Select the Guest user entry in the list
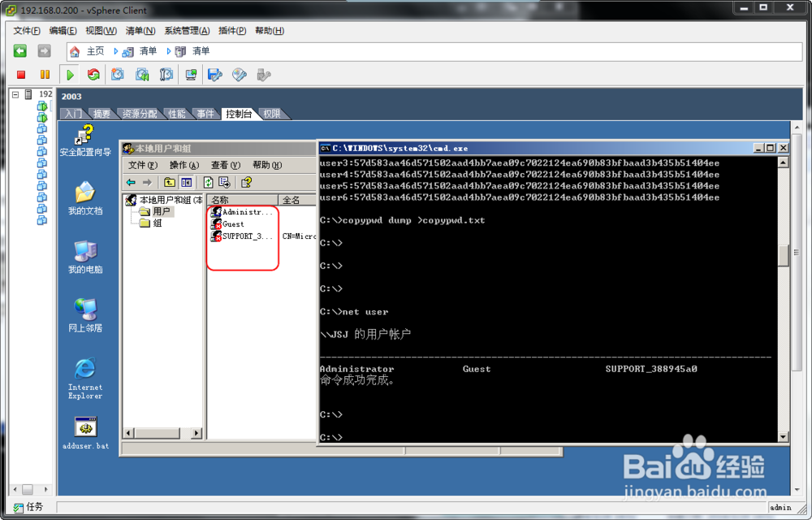Viewport: 812px width, 520px height. [x=228, y=223]
